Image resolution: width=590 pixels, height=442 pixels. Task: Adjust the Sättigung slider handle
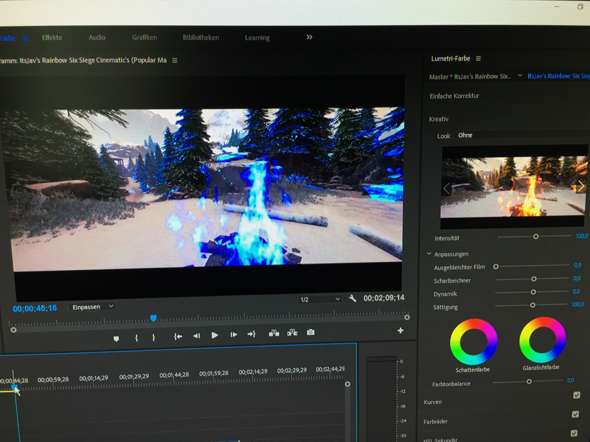532,305
